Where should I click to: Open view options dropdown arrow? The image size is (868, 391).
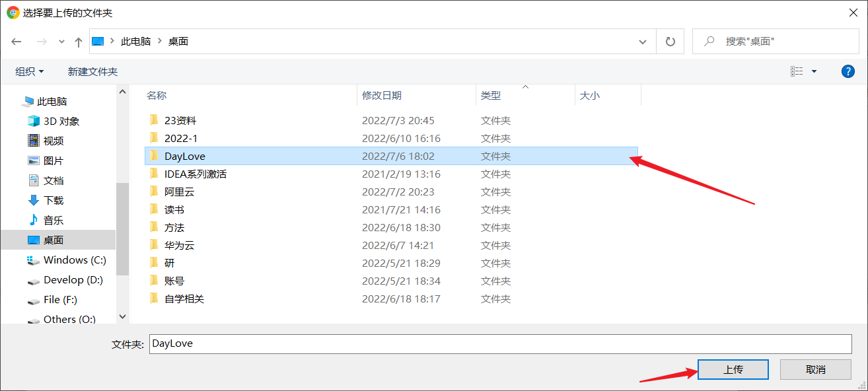pyautogui.click(x=814, y=71)
